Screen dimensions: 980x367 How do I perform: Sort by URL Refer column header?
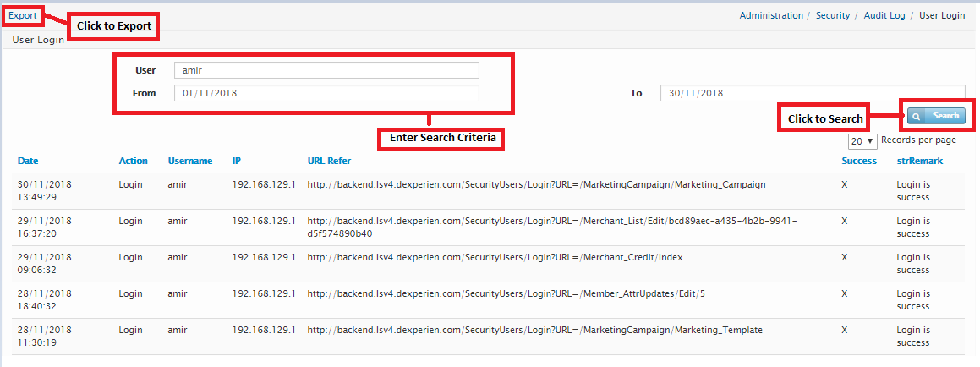tap(329, 161)
